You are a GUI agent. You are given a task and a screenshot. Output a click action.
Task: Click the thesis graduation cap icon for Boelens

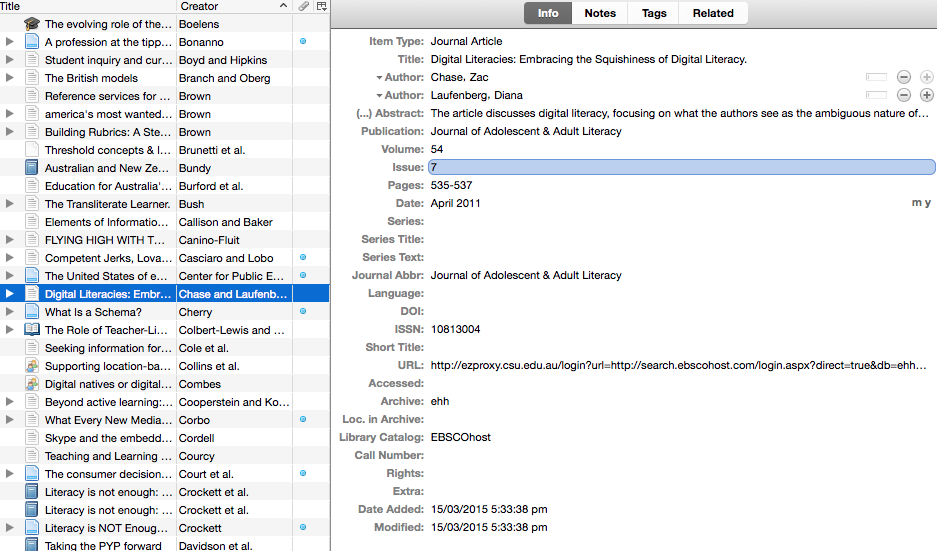[31, 24]
